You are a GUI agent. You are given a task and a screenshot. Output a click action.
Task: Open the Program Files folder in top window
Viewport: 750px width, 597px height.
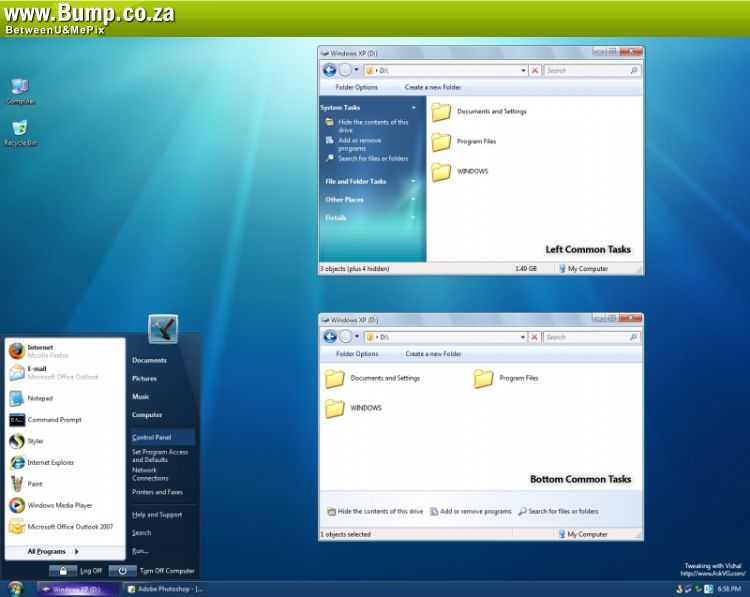pyautogui.click(x=476, y=142)
